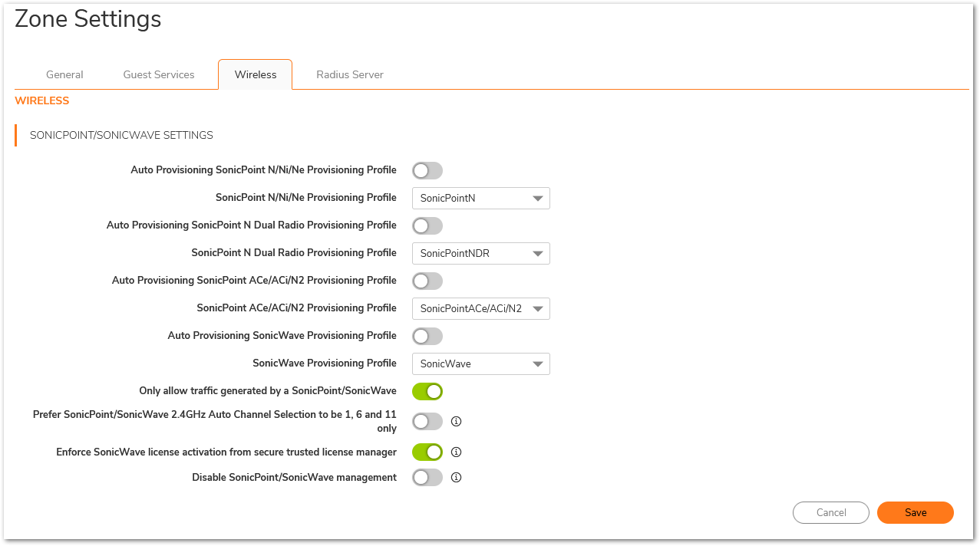Open the SonicPointN profile dropdown
Image resolution: width=980 pixels, height=546 pixels.
pyautogui.click(x=480, y=198)
